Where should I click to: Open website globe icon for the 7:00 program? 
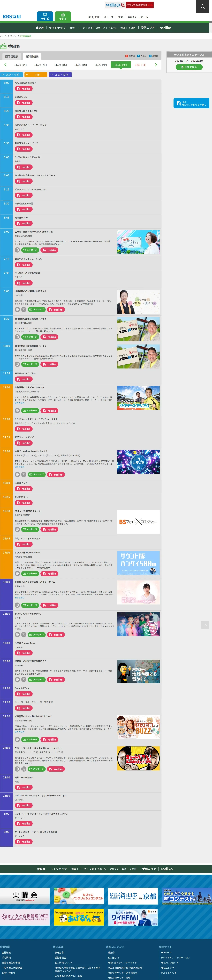[x=17, y=250]
